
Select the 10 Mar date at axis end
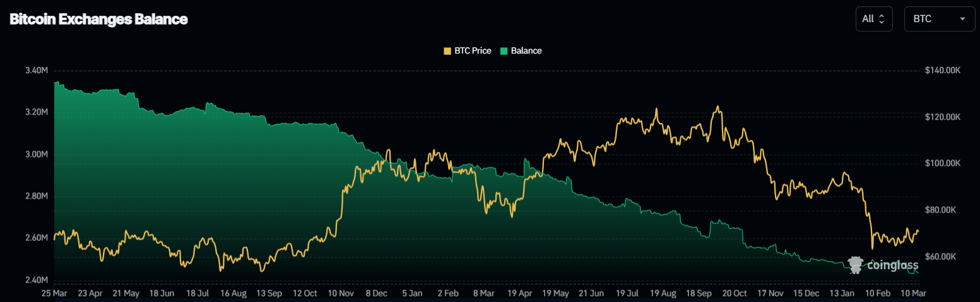912,293
